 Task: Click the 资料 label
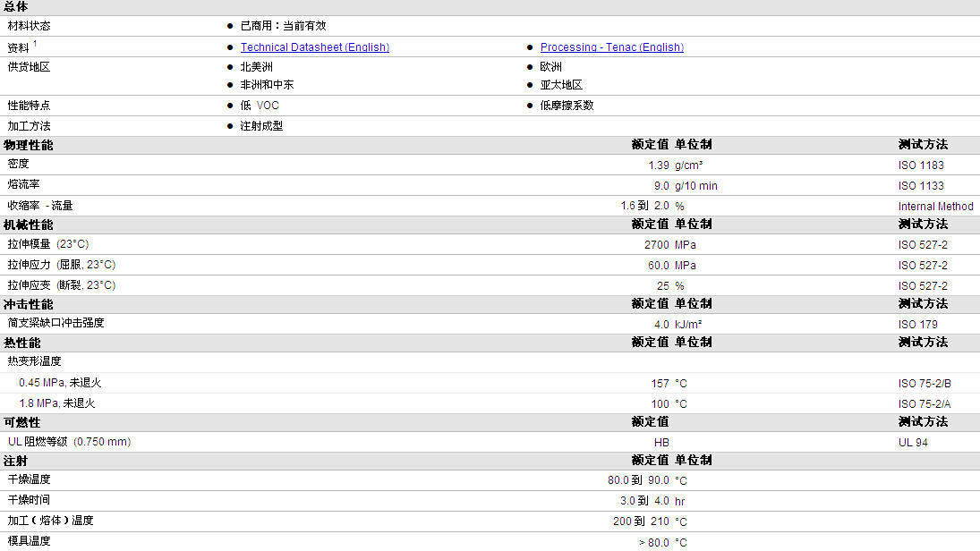coord(18,47)
